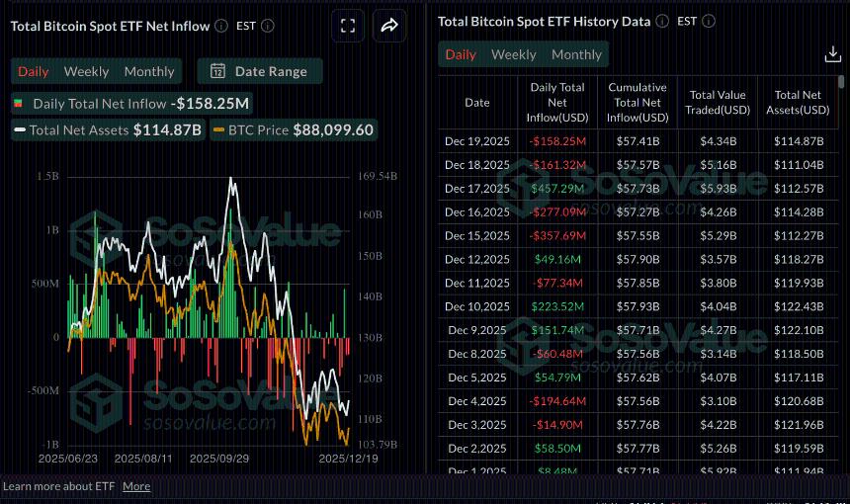Viewport: 850px width, 504px height.
Task: Download the ETF history data
Action: [x=832, y=54]
